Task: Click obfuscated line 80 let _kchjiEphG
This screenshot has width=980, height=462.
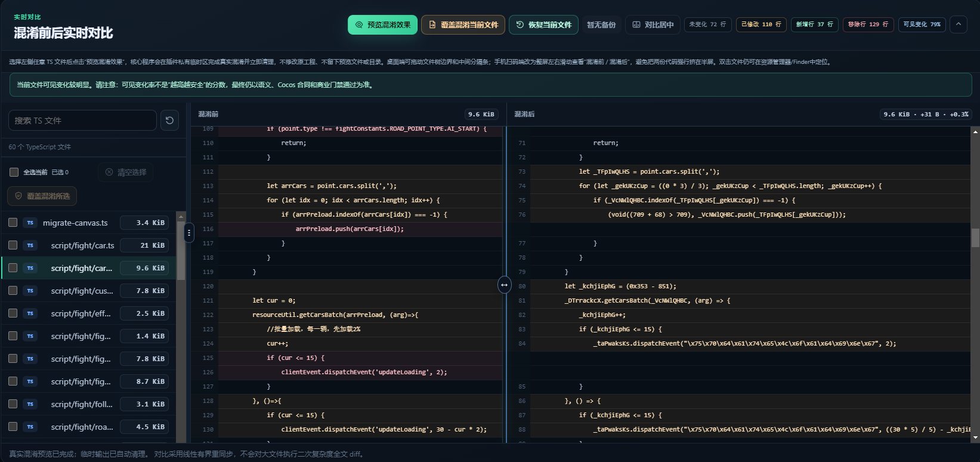Action: click(620, 286)
